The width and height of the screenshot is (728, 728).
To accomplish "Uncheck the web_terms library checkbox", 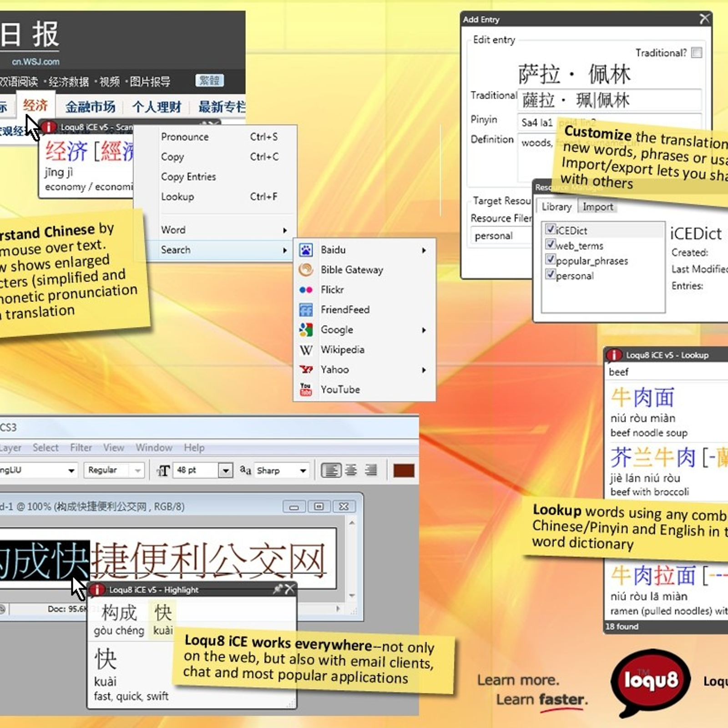I will [x=551, y=244].
